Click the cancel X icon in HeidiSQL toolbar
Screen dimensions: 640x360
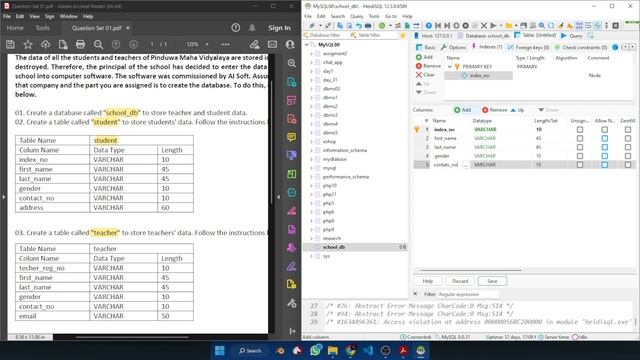[484, 25]
